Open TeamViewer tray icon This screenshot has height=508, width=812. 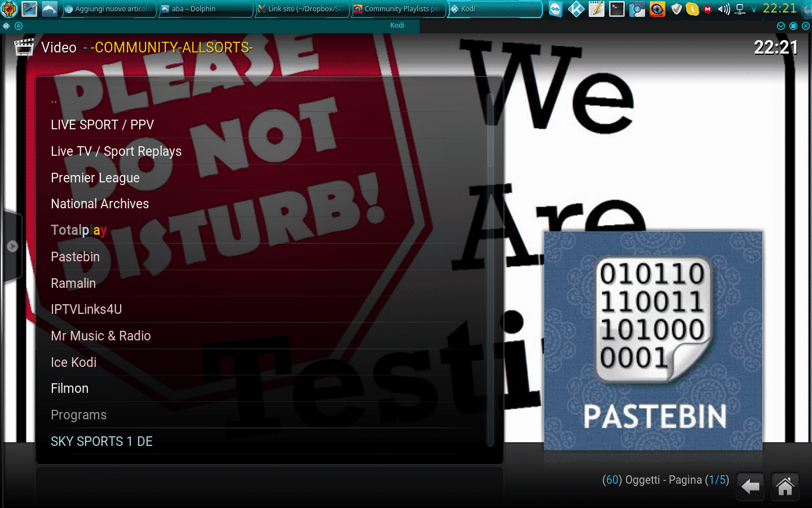(556, 9)
